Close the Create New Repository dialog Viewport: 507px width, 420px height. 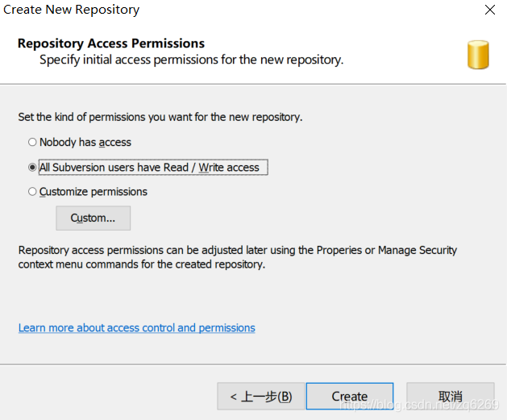click(490, 10)
